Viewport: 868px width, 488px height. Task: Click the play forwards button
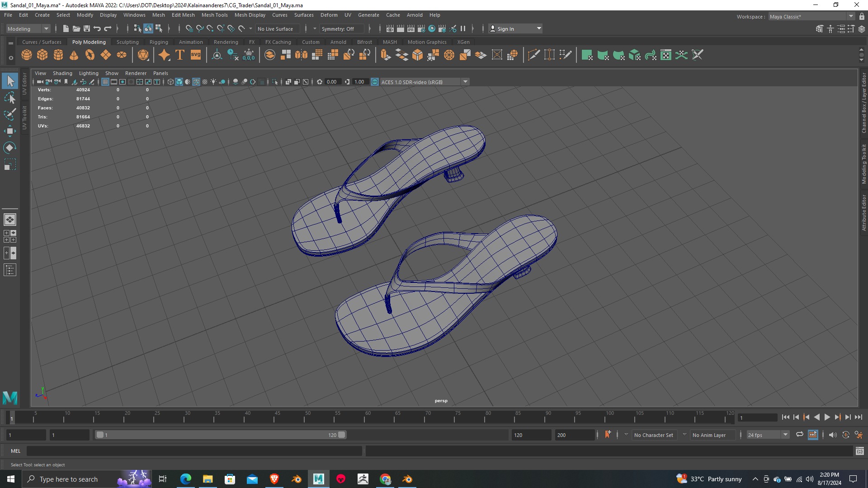[x=827, y=418]
